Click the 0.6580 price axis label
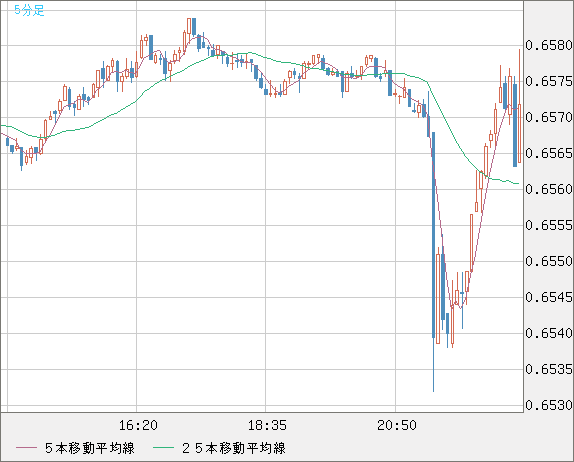 (x=549, y=45)
